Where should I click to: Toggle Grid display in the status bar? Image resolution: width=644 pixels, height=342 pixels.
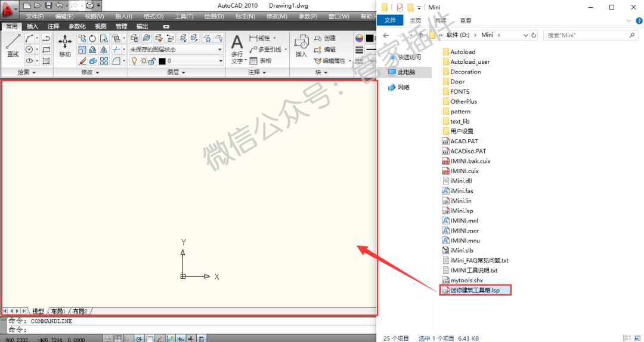coord(118,338)
